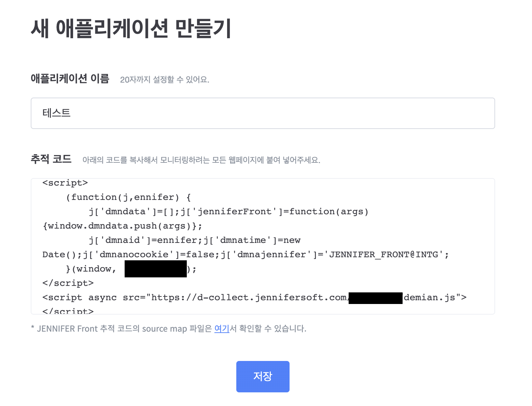Click the script async src line

click(254, 298)
